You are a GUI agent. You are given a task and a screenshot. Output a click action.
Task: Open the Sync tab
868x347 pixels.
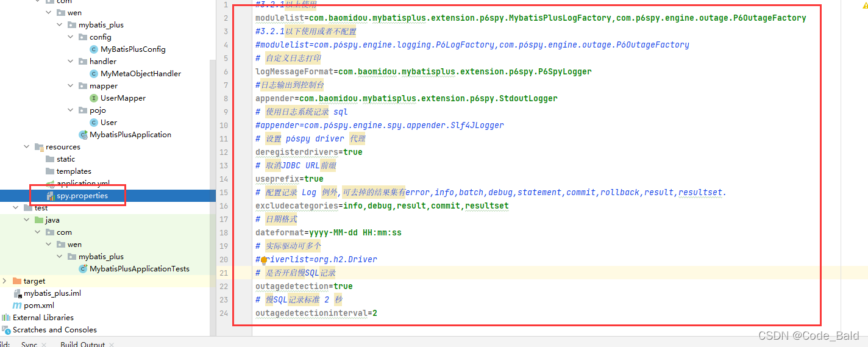[x=29, y=344]
